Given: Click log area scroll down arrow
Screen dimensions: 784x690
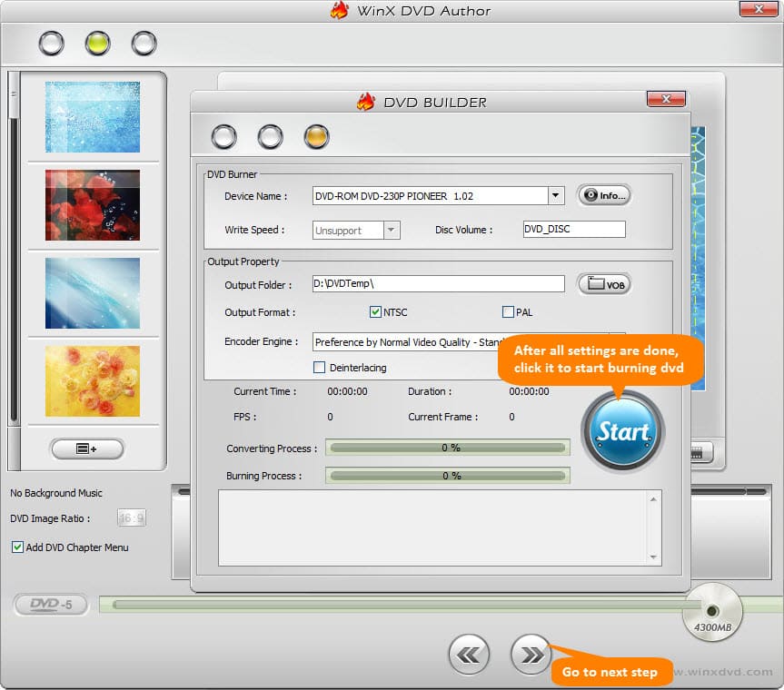Looking at the screenshot, I should [x=653, y=557].
